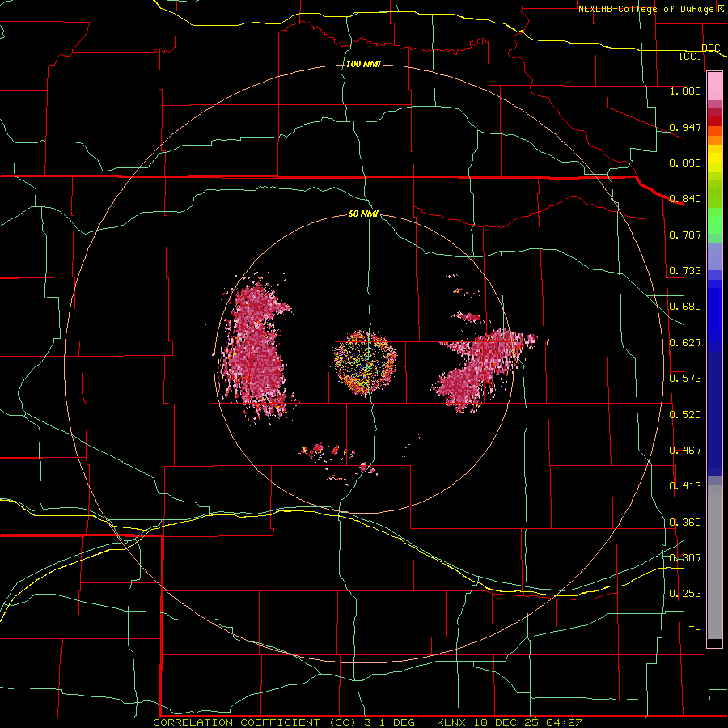Select the 0.307 scale value
728x728 pixels.
(x=685, y=557)
